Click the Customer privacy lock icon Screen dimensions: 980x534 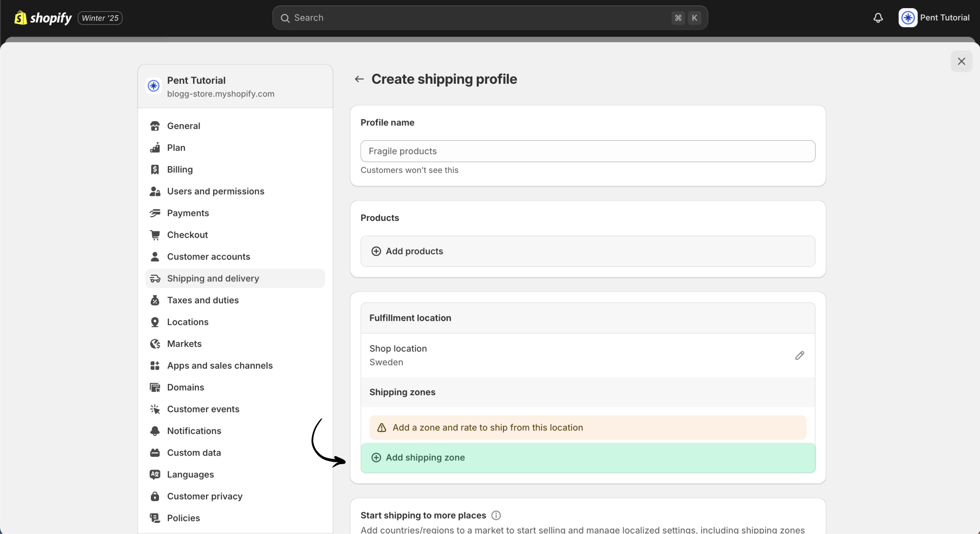[x=155, y=496]
